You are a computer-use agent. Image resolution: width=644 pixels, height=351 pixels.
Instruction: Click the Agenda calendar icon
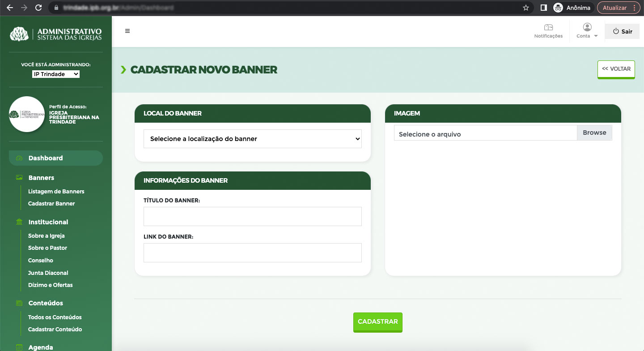19,347
